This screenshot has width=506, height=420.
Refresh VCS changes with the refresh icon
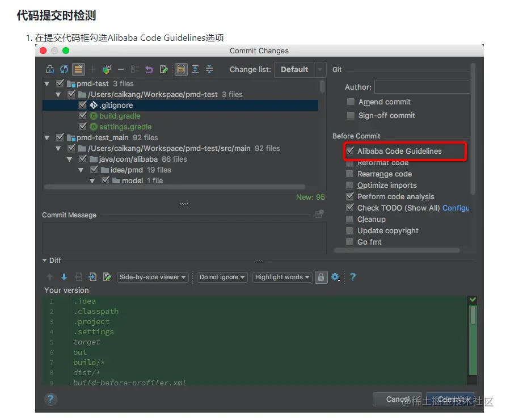tap(64, 69)
